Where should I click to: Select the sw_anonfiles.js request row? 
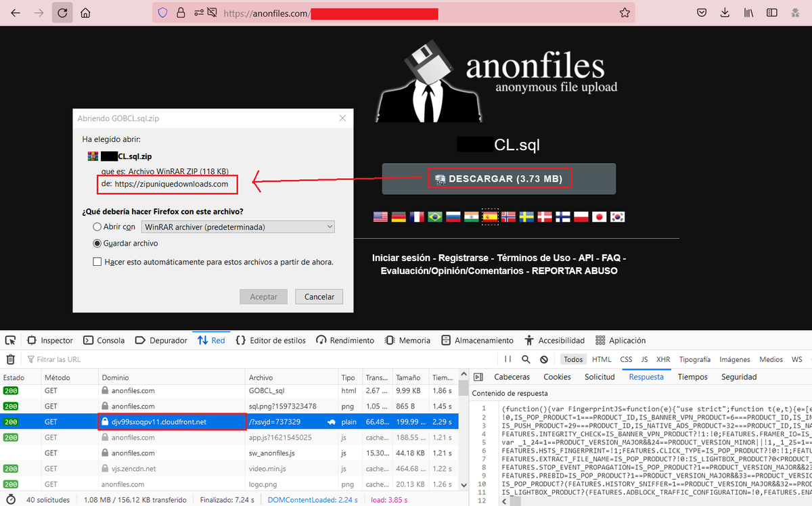point(230,453)
